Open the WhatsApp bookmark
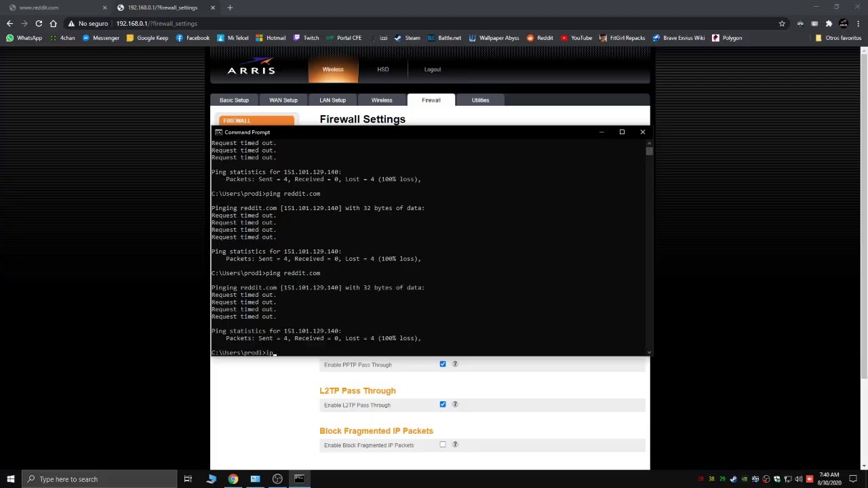Image resolution: width=868 pixels, height=488 pixels. pos(24,38)
